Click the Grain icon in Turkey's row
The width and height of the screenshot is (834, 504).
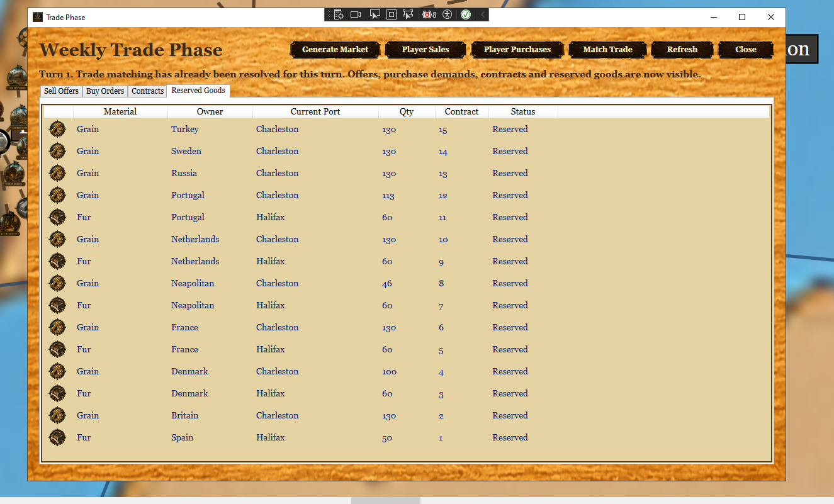click(57, 129)
